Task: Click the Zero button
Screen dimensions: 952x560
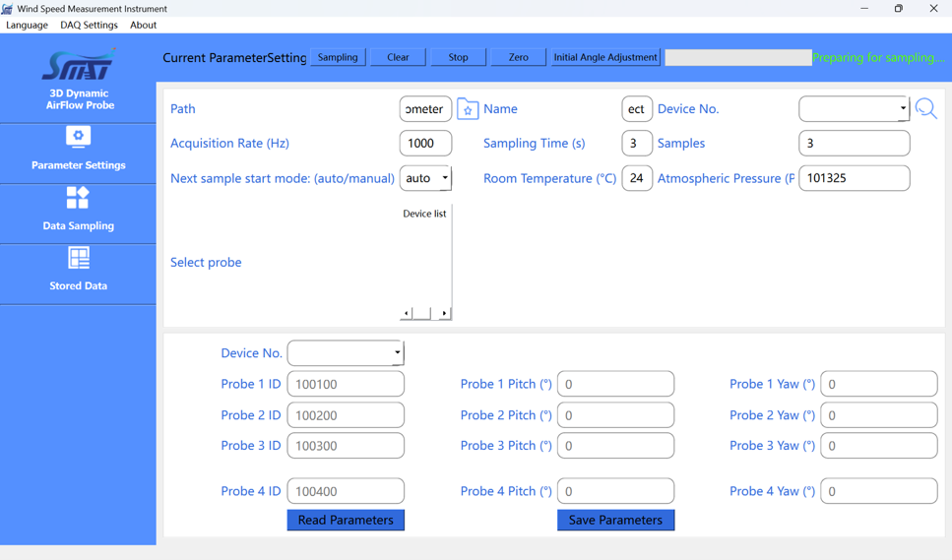Action: [518, 57]
